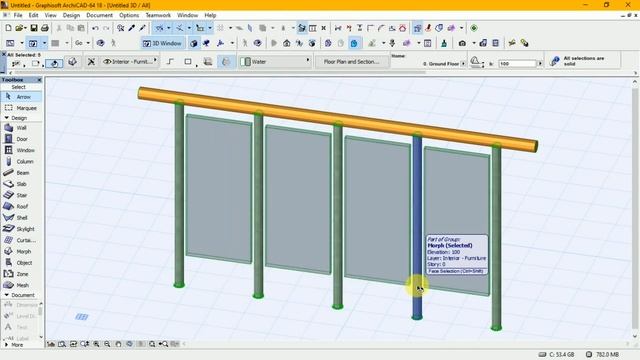Select the Arrow tool in Toolbox
640x360 pixels.
coord(21,97)
